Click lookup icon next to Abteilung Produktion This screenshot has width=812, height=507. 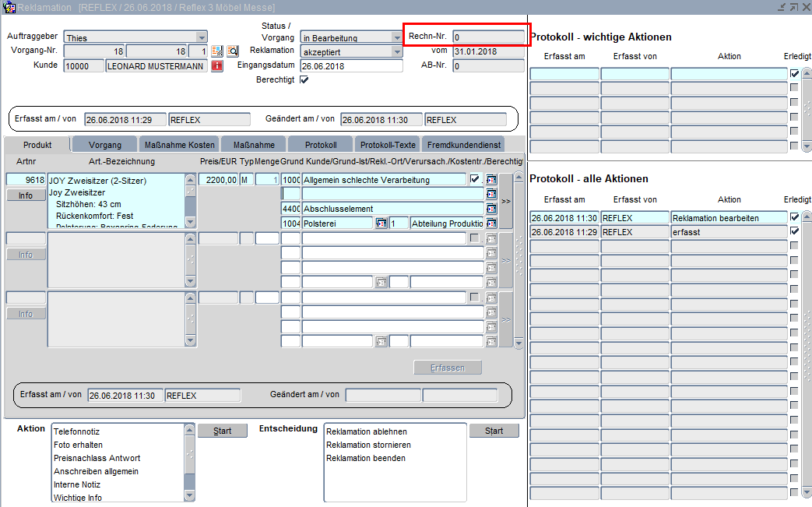[491, 224]
